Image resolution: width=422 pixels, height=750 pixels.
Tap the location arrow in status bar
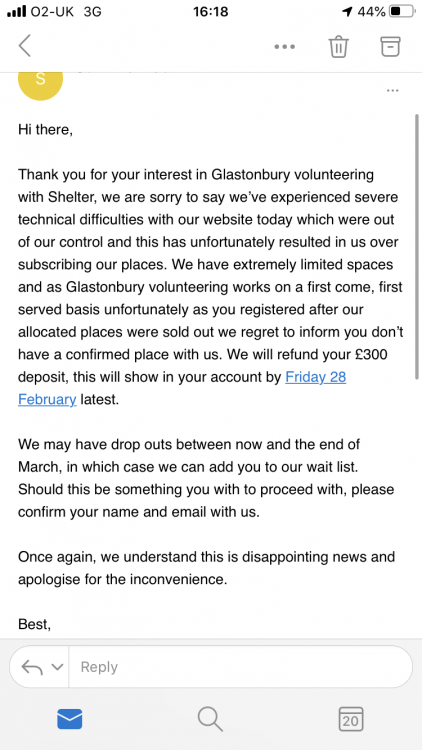point(347,12)
